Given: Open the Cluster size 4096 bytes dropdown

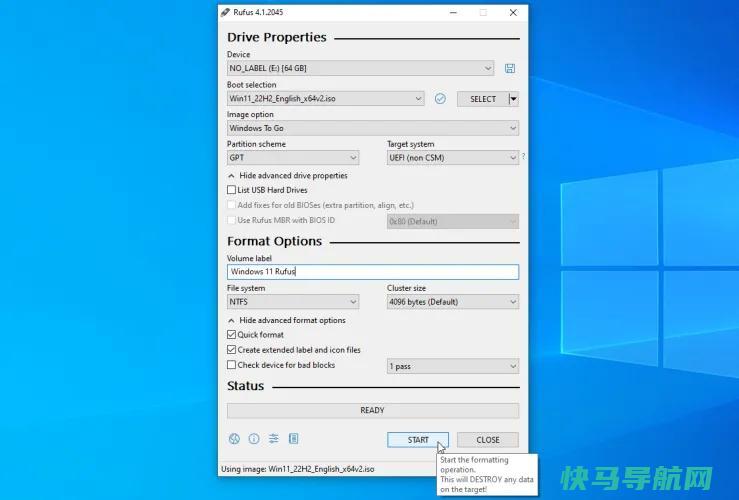Looking at the screenshot, I should point(453,302).
